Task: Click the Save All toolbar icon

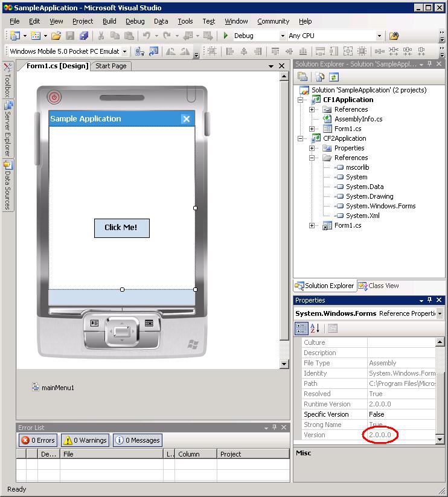Action: (x=84, y=36)
